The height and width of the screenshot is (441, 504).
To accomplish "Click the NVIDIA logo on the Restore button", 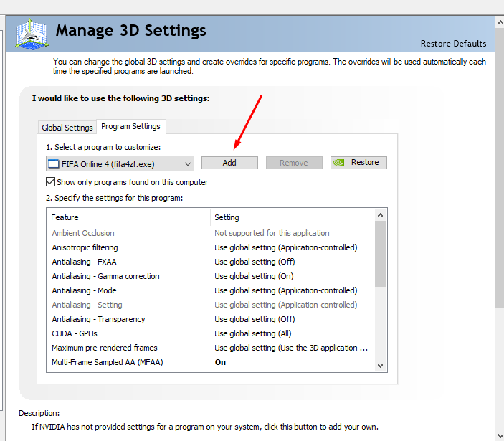I will tap(341, 163).
